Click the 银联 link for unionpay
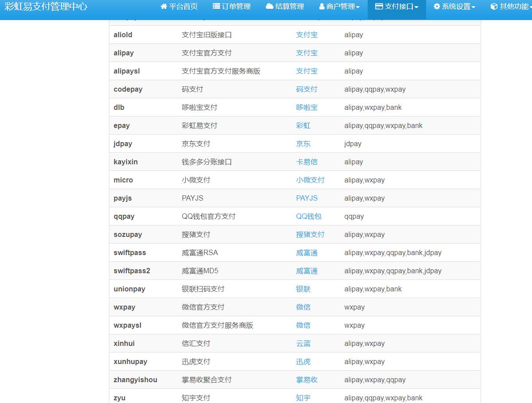The width and height of the screenshot is (532, 403). [x=303, y=289]
